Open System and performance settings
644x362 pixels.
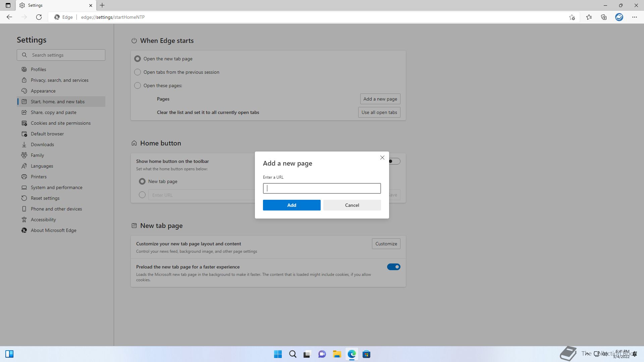pos(61,187)
